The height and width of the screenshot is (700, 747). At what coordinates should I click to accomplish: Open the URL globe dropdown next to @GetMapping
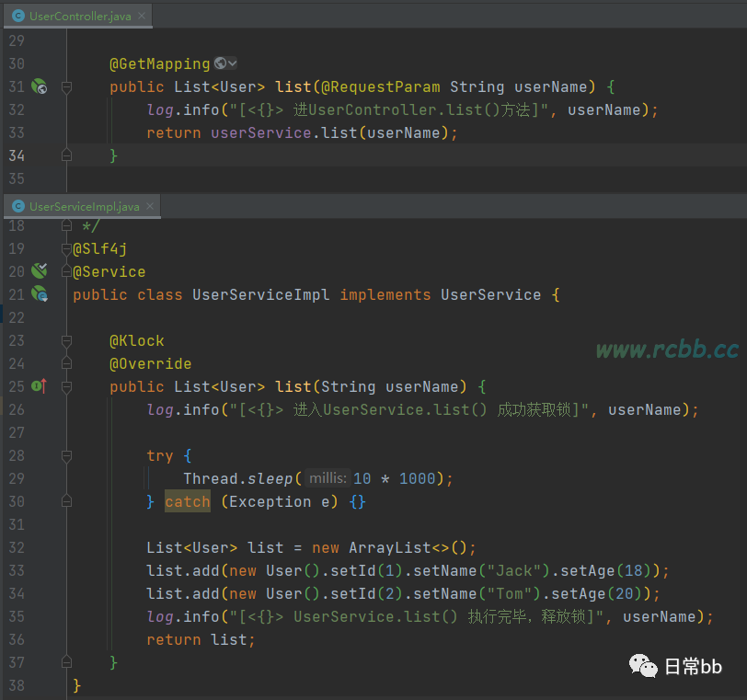coord(225,63)
